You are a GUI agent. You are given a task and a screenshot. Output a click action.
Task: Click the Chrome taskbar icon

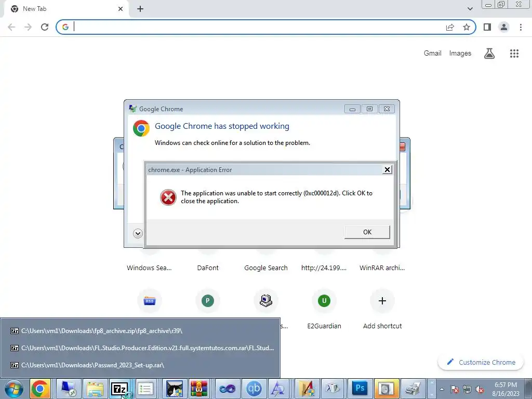tap(40, 389)
